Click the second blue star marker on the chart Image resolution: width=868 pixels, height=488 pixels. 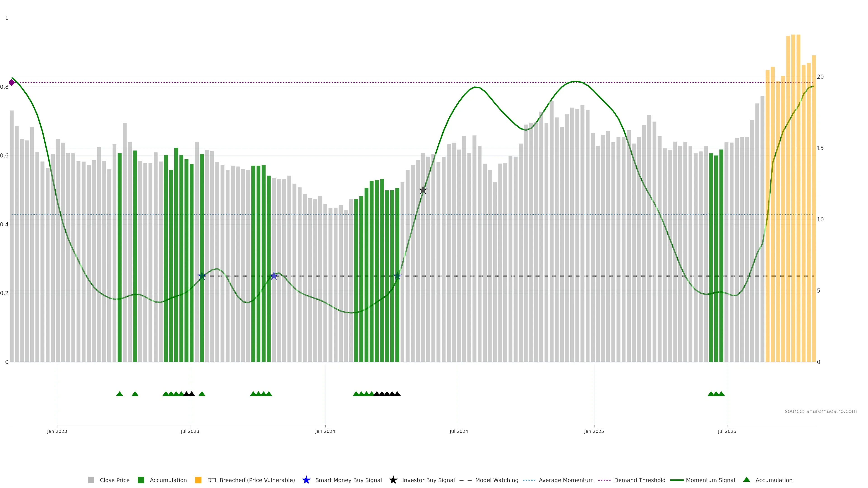click(x=274, y=276)
